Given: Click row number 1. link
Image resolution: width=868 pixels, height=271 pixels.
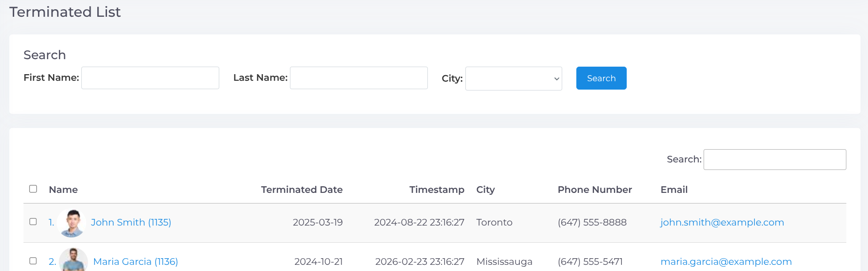Looking at the screenshot, I should 51,222.
